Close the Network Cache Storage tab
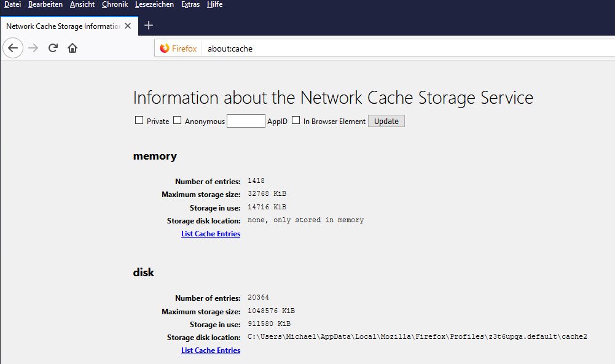Screen dimensions: 615x364 [128, 26]
